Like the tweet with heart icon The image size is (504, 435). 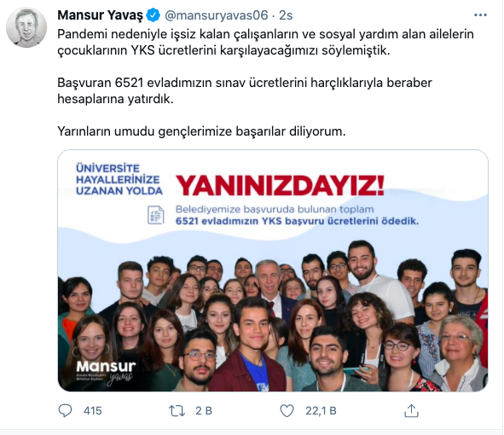pyautogui.click(x=287, y=410)
